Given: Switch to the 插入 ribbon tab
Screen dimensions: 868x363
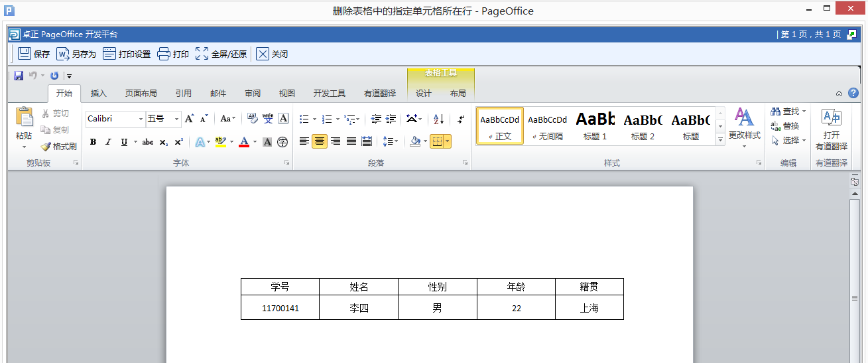Looking at the screenshot, I should (x=98, y=94).
